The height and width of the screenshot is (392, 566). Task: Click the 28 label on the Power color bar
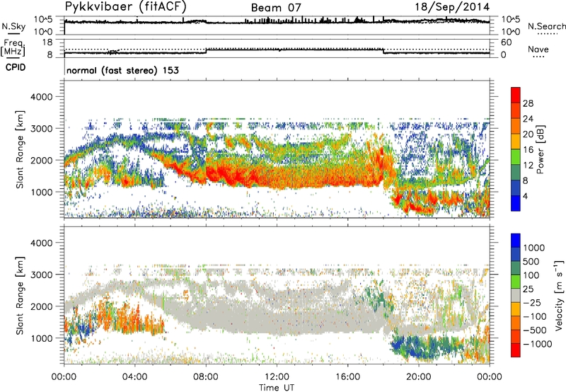(528, 103)
